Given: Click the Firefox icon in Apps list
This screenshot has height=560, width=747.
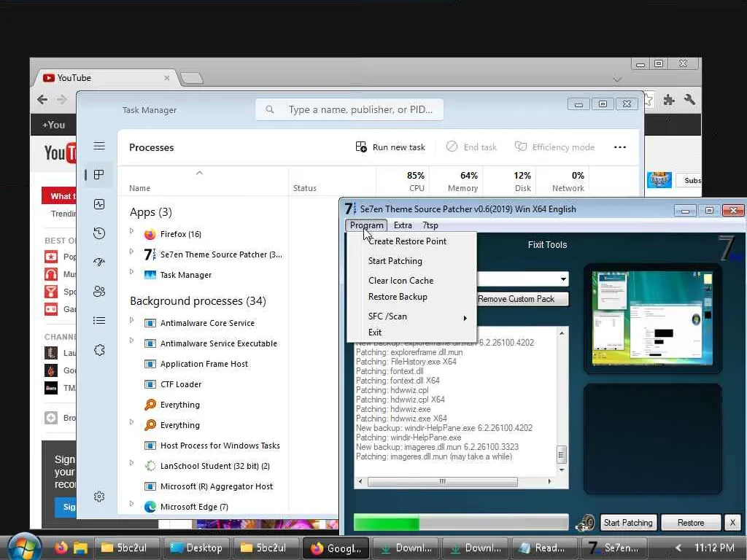Looking at the screenshot, I should (x=150, y=234).
